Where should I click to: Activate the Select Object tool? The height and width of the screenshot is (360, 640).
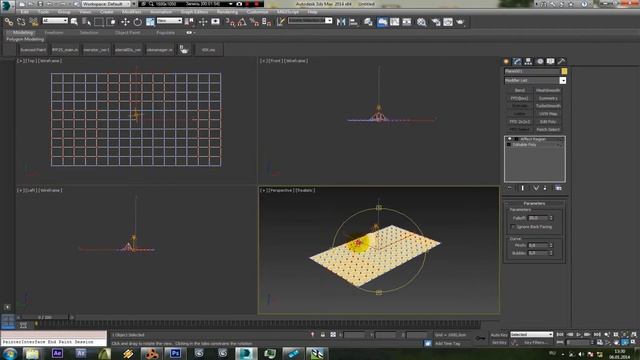point(74,22)
